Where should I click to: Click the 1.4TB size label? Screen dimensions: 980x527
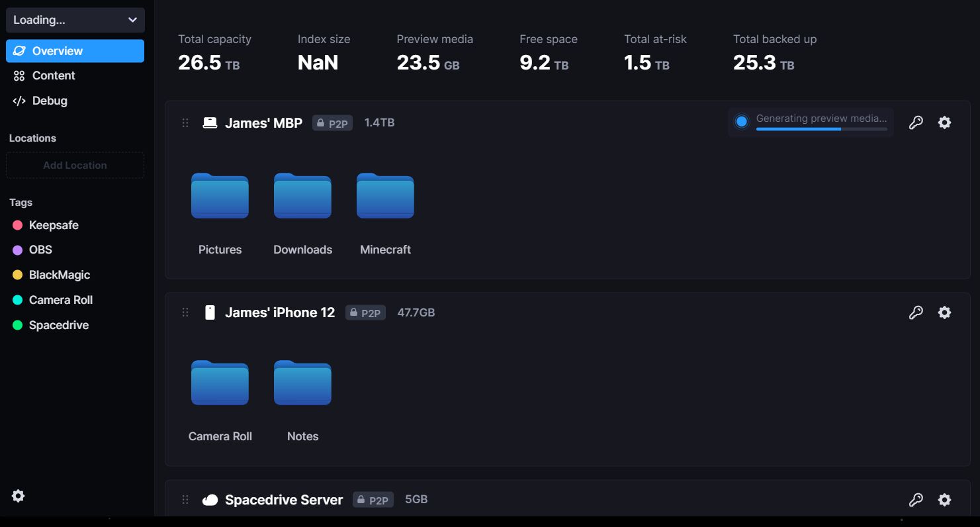[379, 122]
